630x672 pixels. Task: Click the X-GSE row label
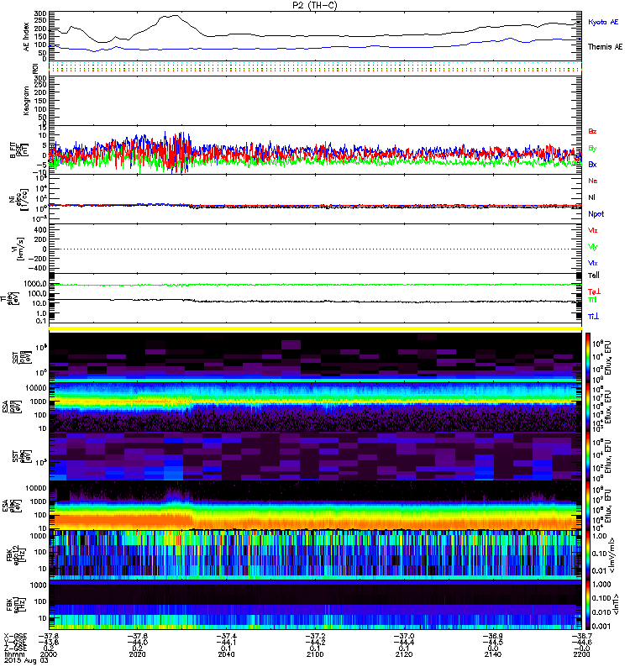pyautogui.click(x=15, y=637)
